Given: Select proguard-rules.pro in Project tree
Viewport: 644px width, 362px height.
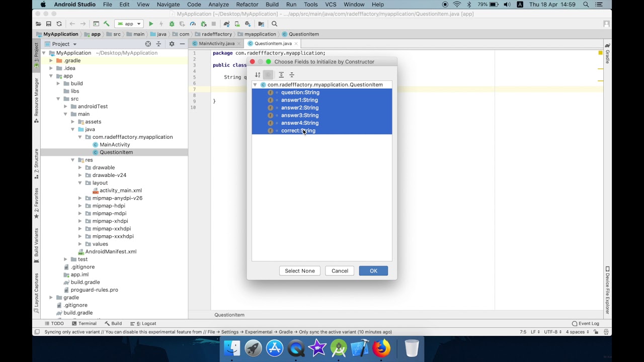Looking at the screenshot, I should click(x=95, y=290).
